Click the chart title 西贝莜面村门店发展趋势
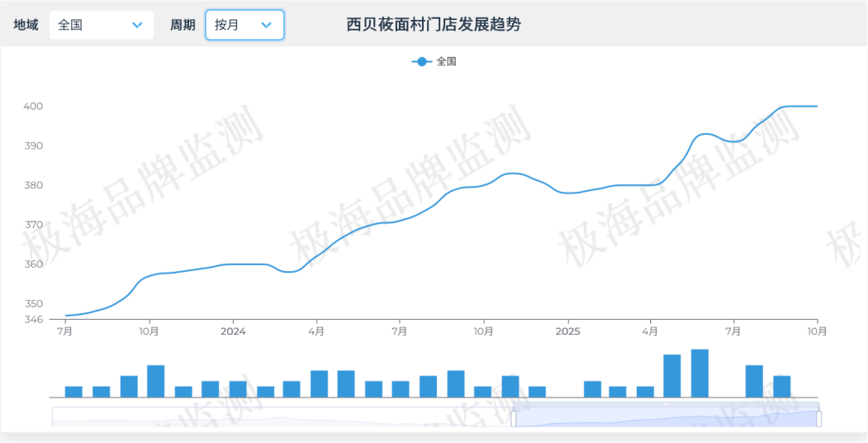The height and width of the screenshot is (443, 868). point(434,25)
